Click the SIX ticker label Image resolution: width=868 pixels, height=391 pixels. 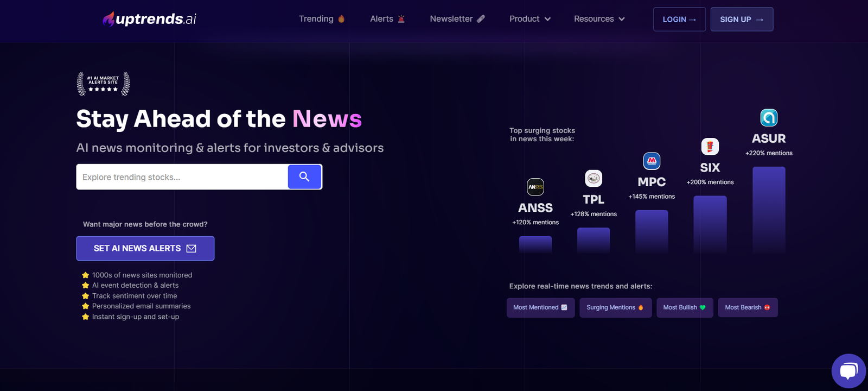pyautogui.click(x=710, y=168)
